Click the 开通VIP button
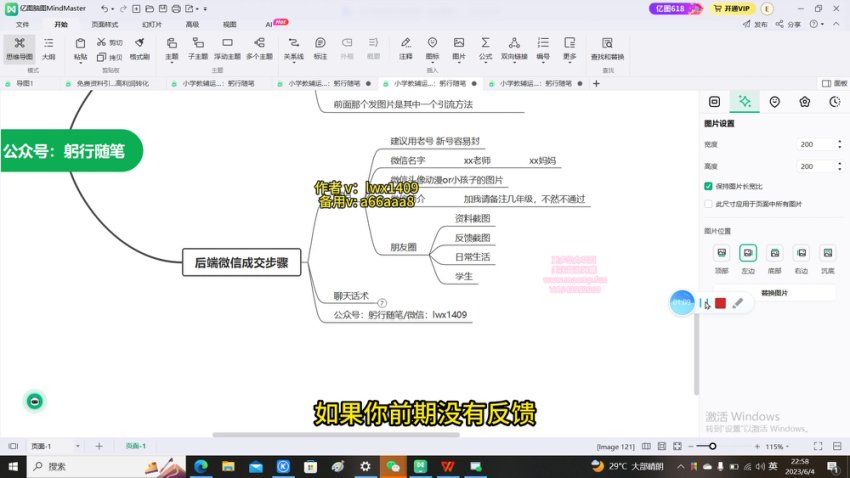 point(734,7)
